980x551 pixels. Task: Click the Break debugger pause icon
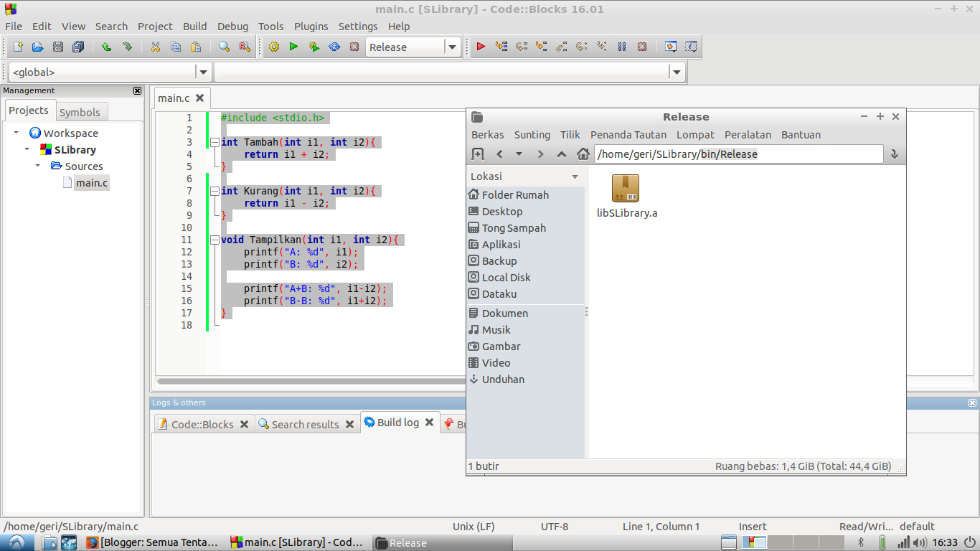(622, 47)
